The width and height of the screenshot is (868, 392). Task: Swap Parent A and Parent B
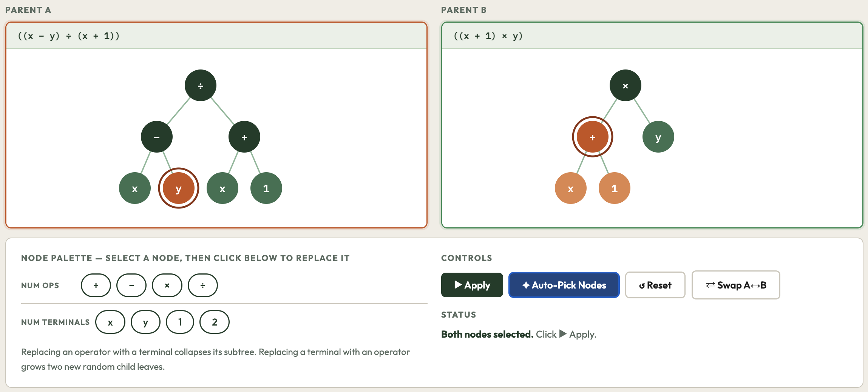click(735, 285)
